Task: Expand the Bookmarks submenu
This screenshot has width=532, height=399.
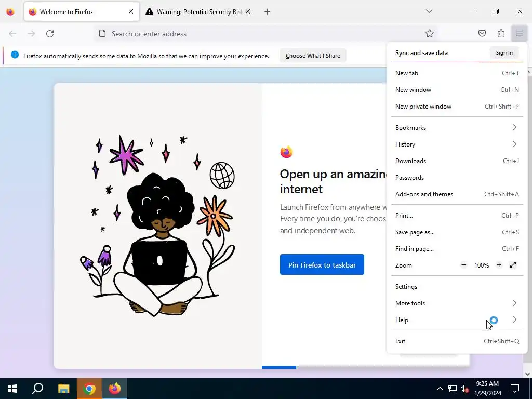Action: pyautogui.click(x=457, y=128)
